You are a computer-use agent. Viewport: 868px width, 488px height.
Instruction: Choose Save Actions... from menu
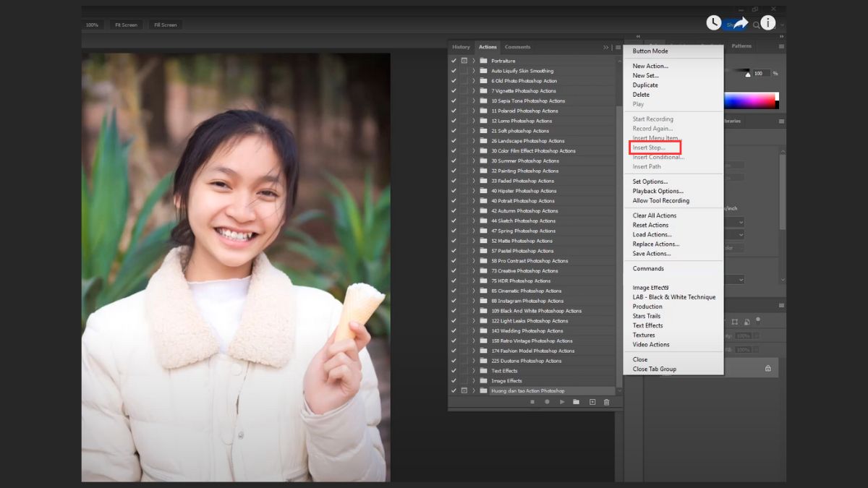point(652,254)
